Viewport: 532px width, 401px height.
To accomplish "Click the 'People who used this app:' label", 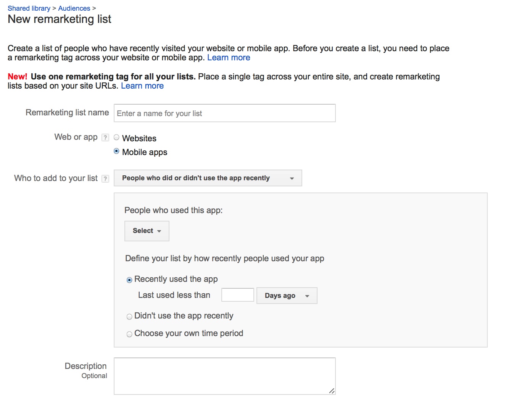I will tap(174, 210).
